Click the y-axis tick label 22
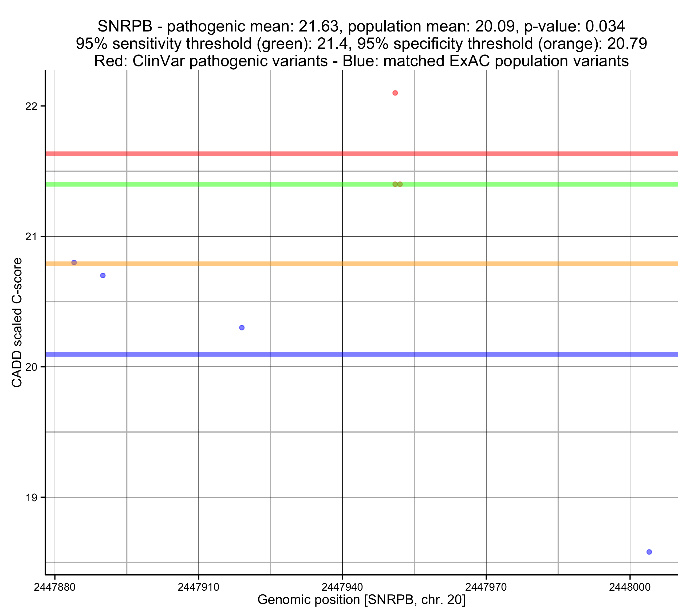 [31, 106]
